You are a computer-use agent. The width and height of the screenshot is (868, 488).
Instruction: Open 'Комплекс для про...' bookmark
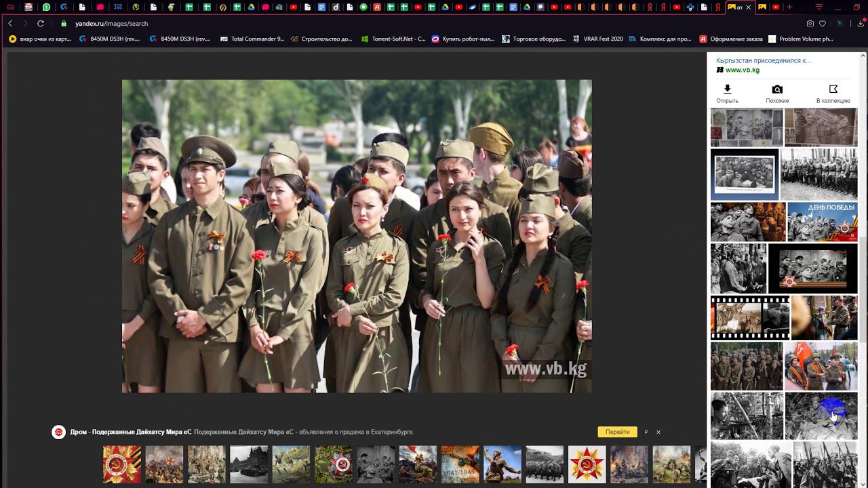(660, 39)
